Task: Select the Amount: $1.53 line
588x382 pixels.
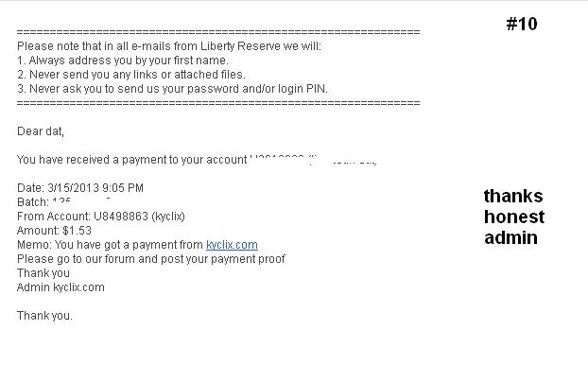Action: click(54, 231)
